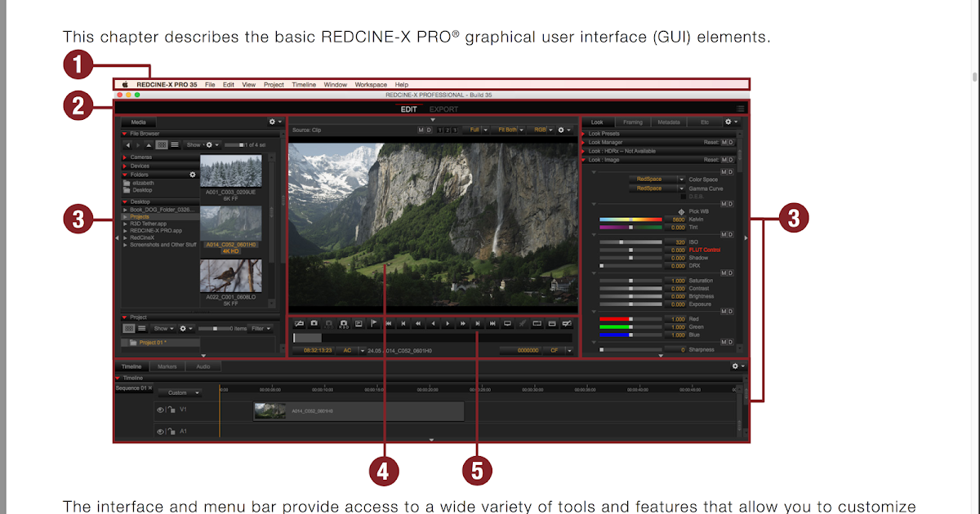Expand the Devices section
The image size is (980, 514).
[x=125, y=166]
